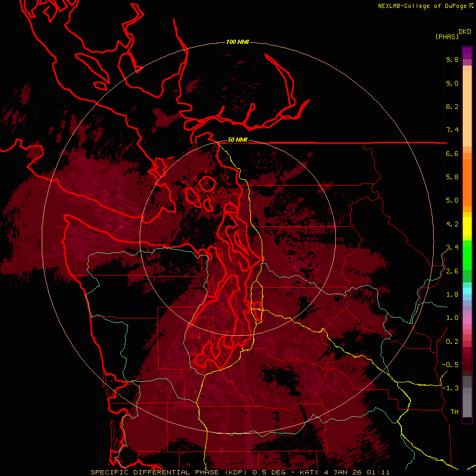Viewport: 476px width, 476px height.
Task: Click the pink segment of color bar
Action: pos(467,321)
